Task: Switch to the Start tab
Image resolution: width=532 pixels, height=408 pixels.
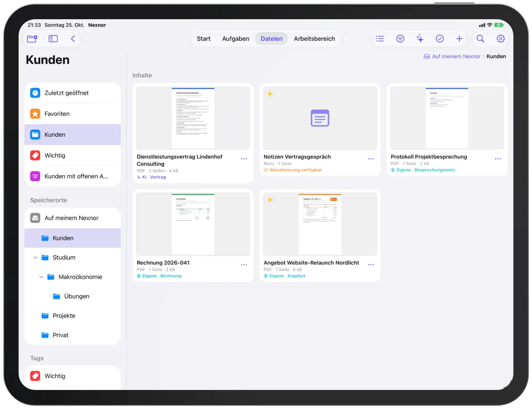Action: [x=203, y=39]
